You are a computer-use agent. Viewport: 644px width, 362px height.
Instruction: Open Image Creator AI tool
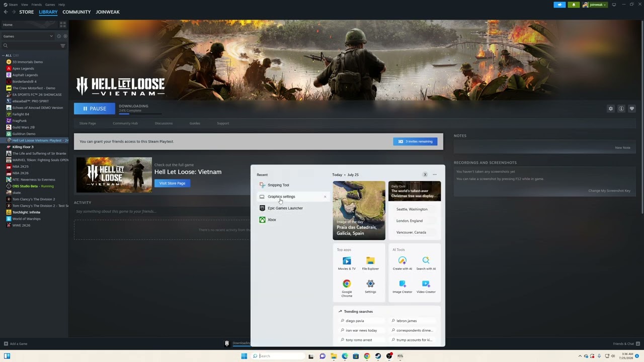coord(402,287)
